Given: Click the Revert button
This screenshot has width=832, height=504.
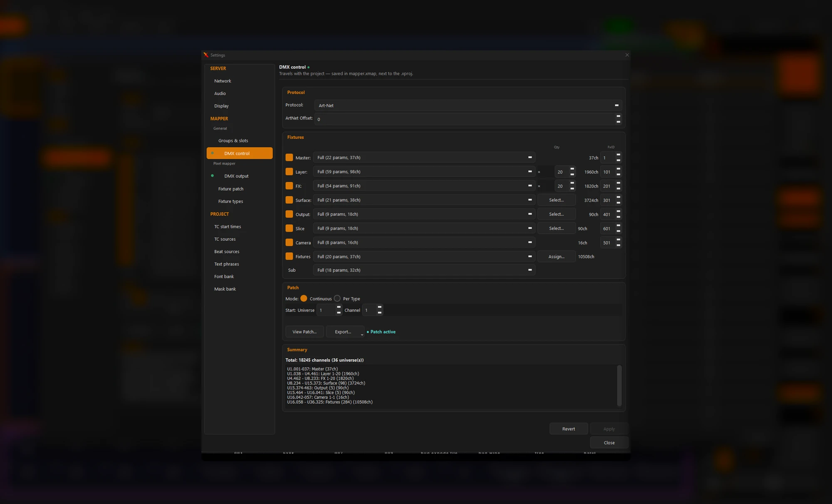Looking at the screenshot, I should click(569, 429).
